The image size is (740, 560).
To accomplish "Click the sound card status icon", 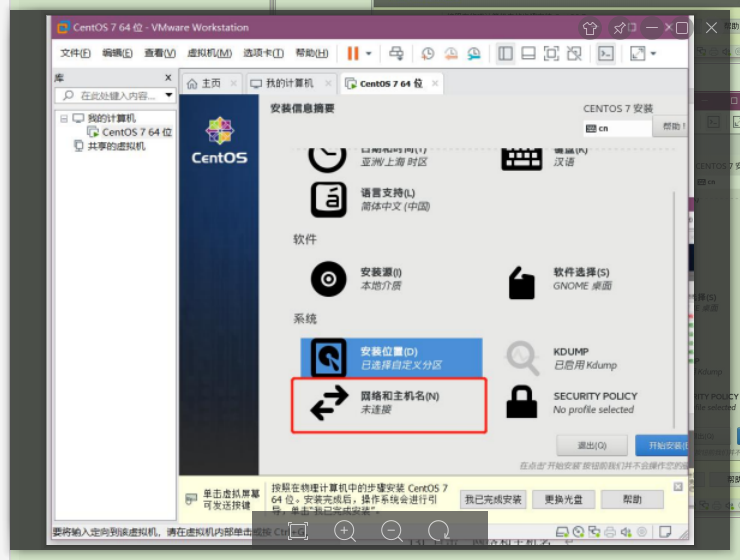I will [x=626, y=532].
